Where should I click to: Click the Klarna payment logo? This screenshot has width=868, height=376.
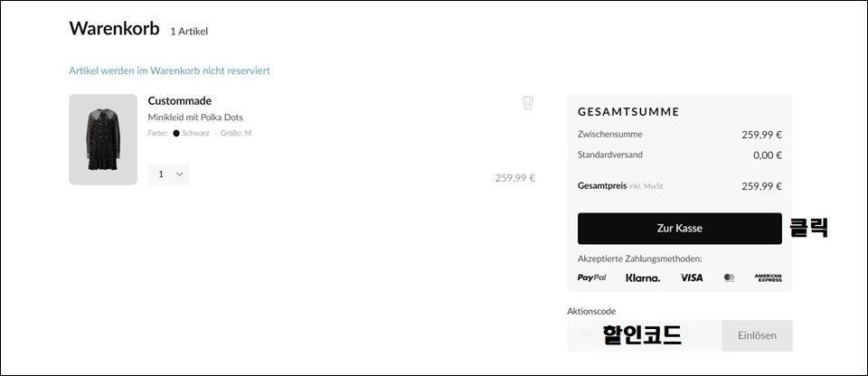pyautogui.click(x=643, y=278)
